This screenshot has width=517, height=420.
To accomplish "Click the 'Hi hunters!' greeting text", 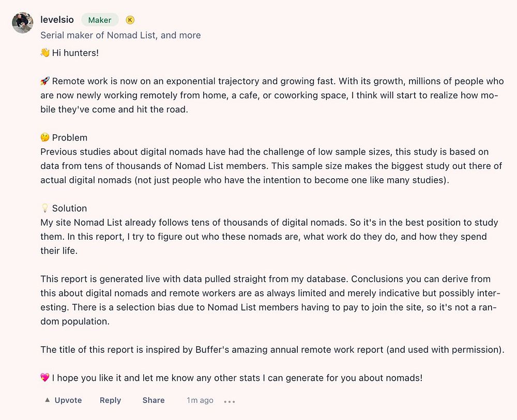I will (x=75, y=53).
